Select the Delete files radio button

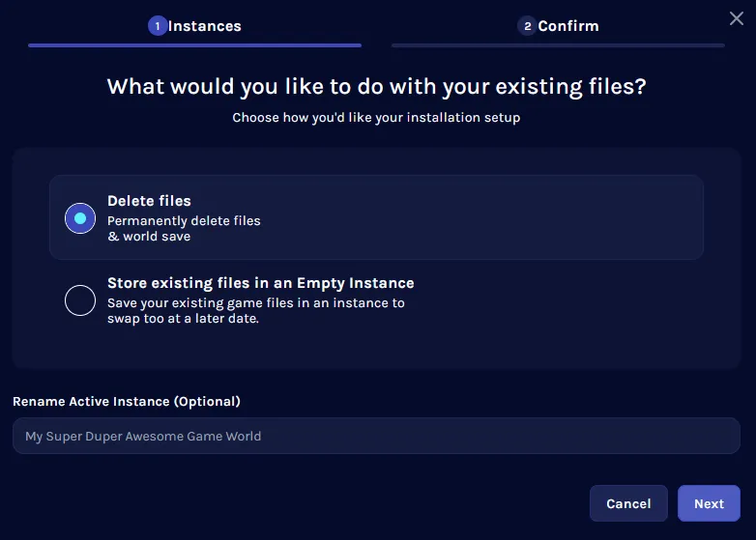point(80,218)
